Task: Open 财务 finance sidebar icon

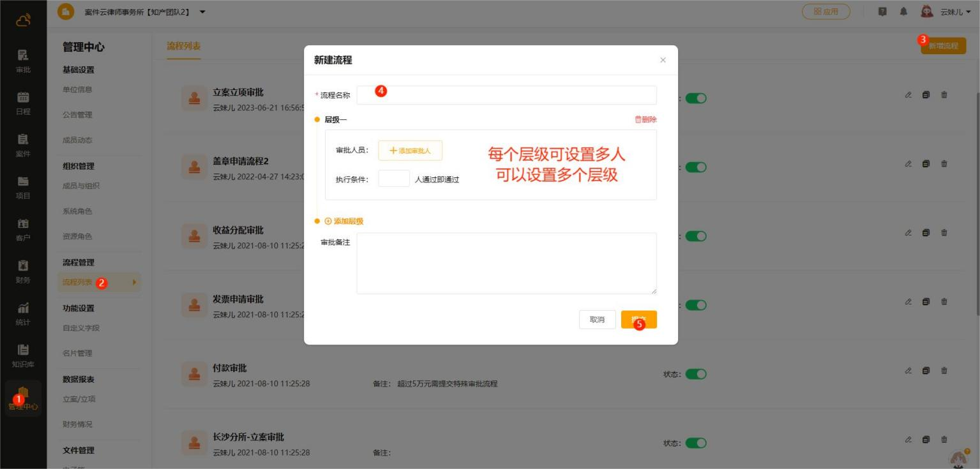Action: coord(23,271)
